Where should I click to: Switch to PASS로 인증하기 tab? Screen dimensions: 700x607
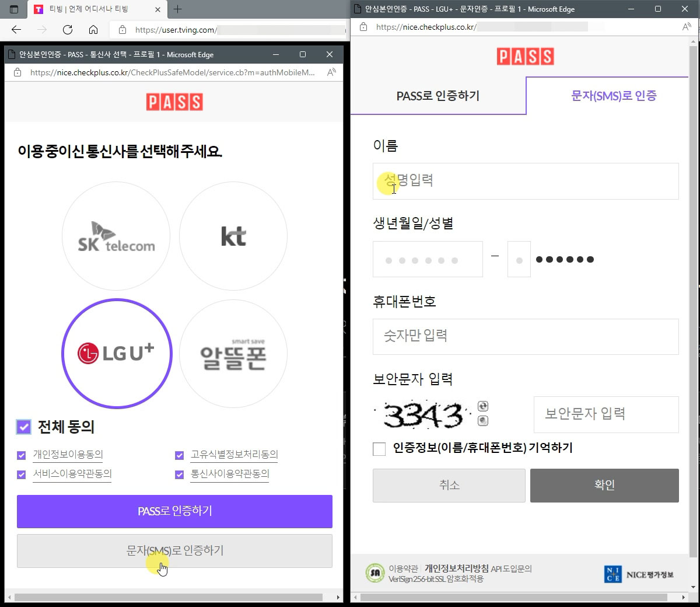[438, 96]
